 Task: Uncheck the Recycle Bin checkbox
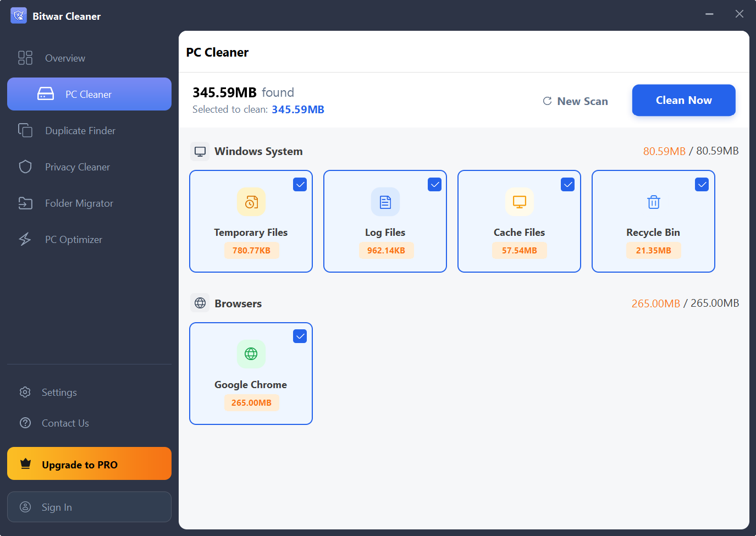pos(702,185)
